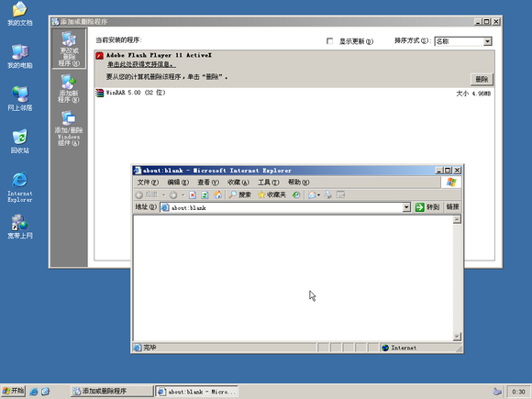Open My Documents (我的文档) desktop icon
Screen dimensions: 532x399
(x=20, y=14)
